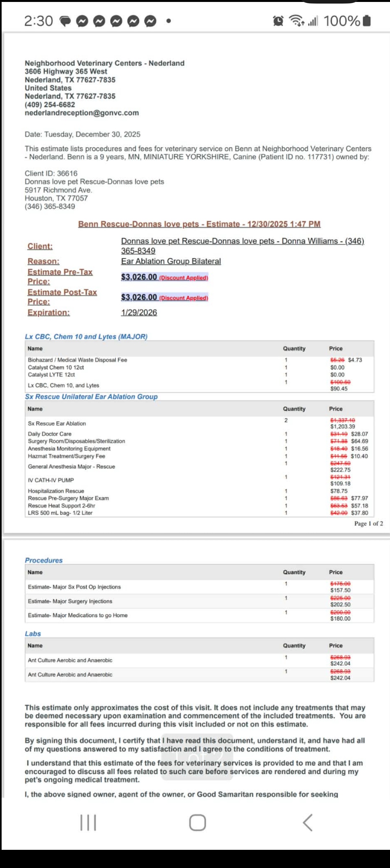Tap the Lx CBC, Chem 10 and Lytes heading
Image resolution: width=390 pixels, height=868 pixels.
click(86, 336)
